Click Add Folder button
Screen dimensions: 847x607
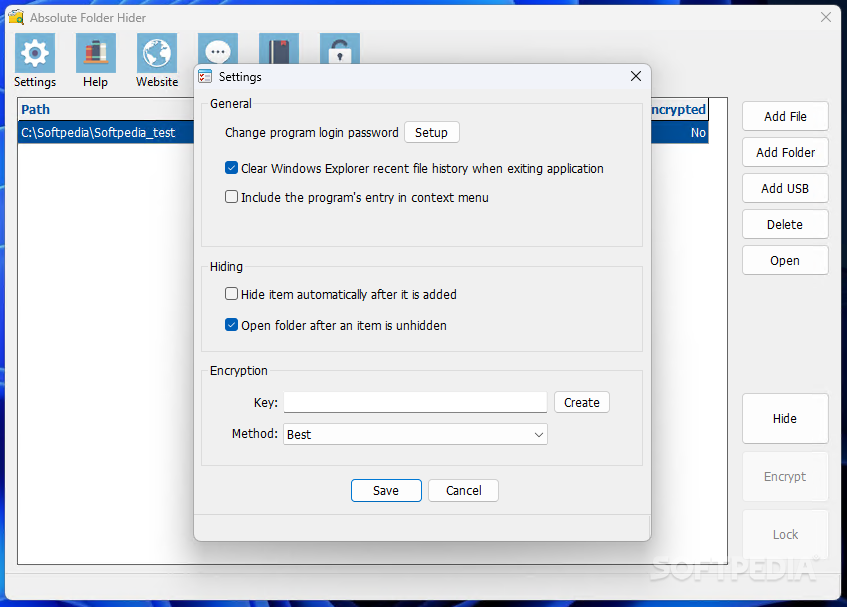point(785,152)
